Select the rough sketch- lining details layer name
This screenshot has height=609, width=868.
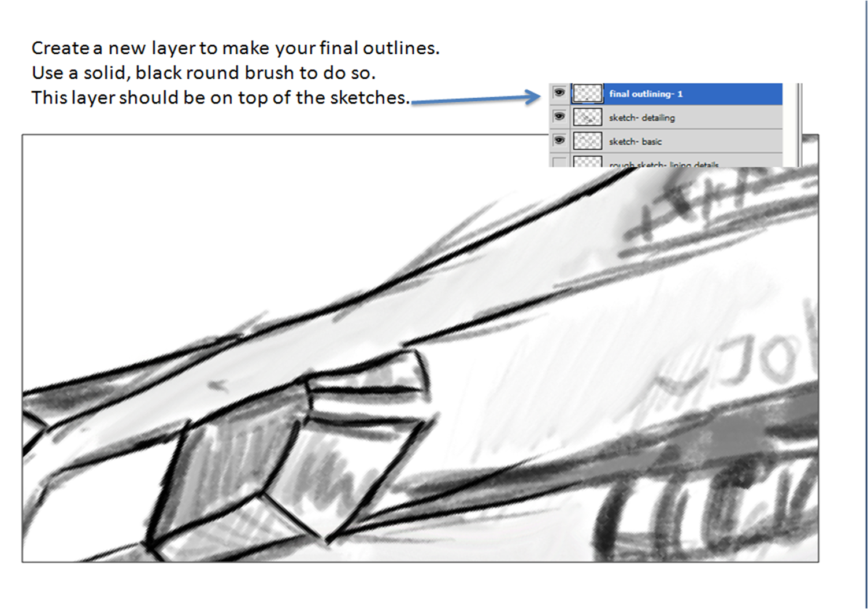[663, 164]
